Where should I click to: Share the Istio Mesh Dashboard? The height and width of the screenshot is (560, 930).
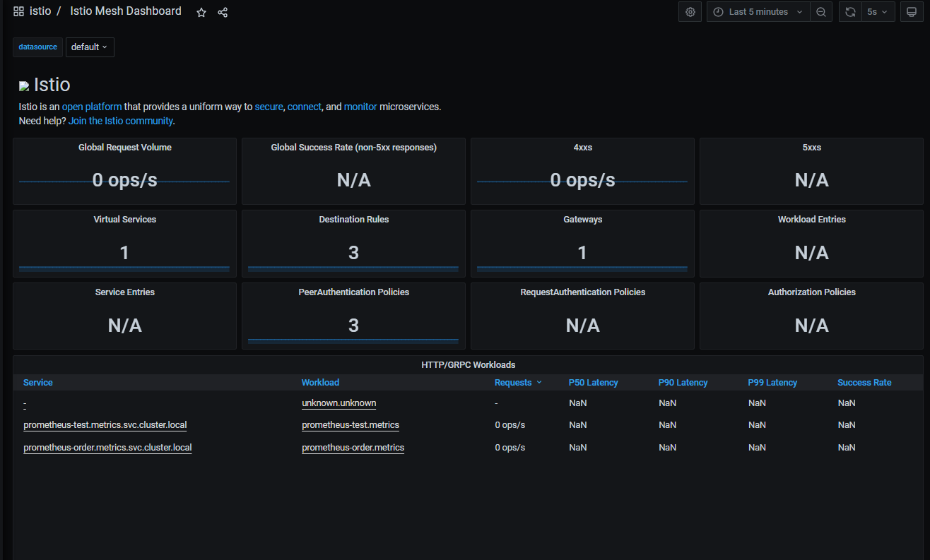click(222, 12)
